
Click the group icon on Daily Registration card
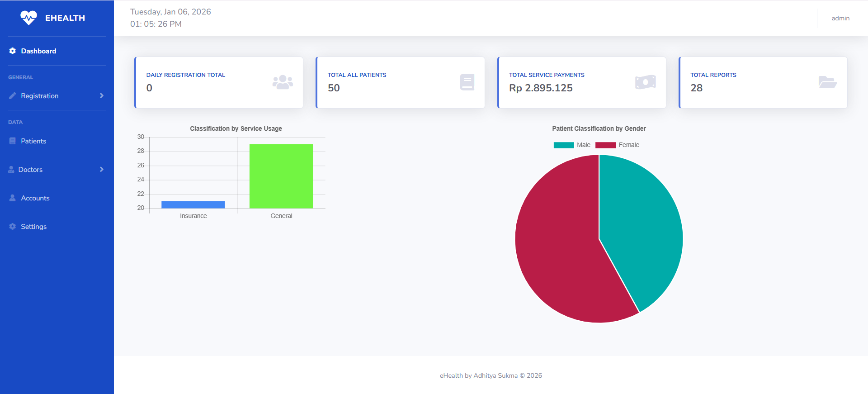pos(283,82)
